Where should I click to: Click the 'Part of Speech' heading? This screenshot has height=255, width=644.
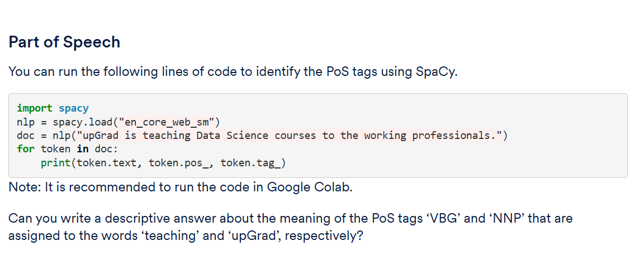coord(64,42)
